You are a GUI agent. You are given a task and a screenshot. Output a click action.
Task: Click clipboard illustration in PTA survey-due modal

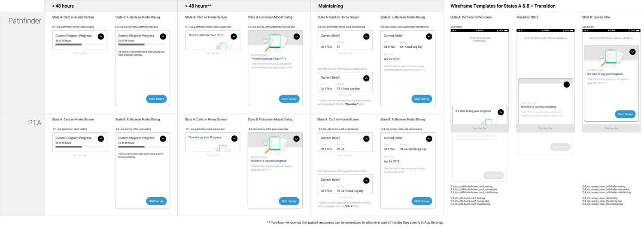275,144
